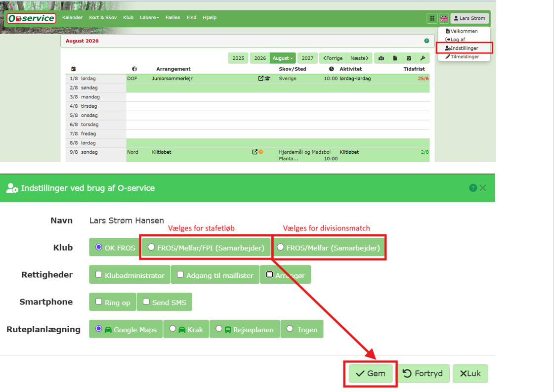This screenshot has height=392, width=554.
Task: Enable the Send SMS checkbox
Action: click(146, 302)
